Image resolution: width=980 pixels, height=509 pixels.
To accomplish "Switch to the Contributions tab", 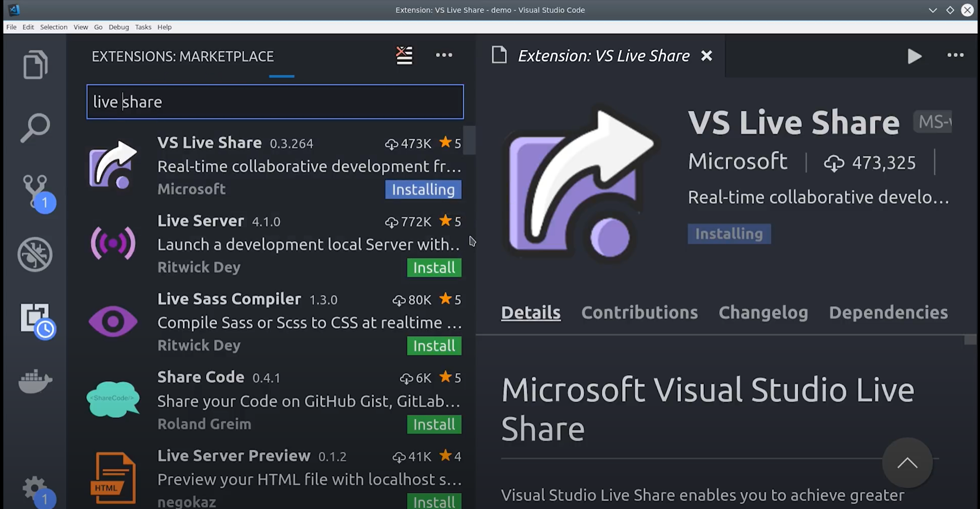I will tap(639, 313).
